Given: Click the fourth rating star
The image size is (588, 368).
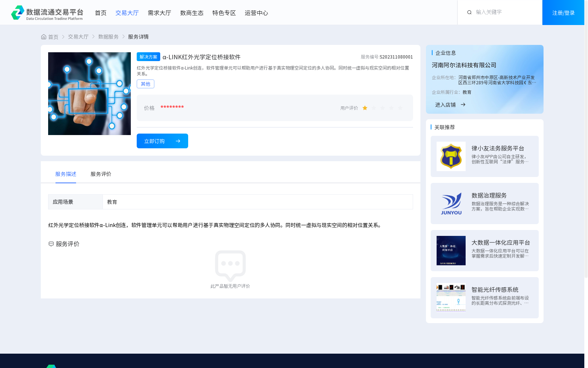Looking at the screenshot, I should [391, 108].
